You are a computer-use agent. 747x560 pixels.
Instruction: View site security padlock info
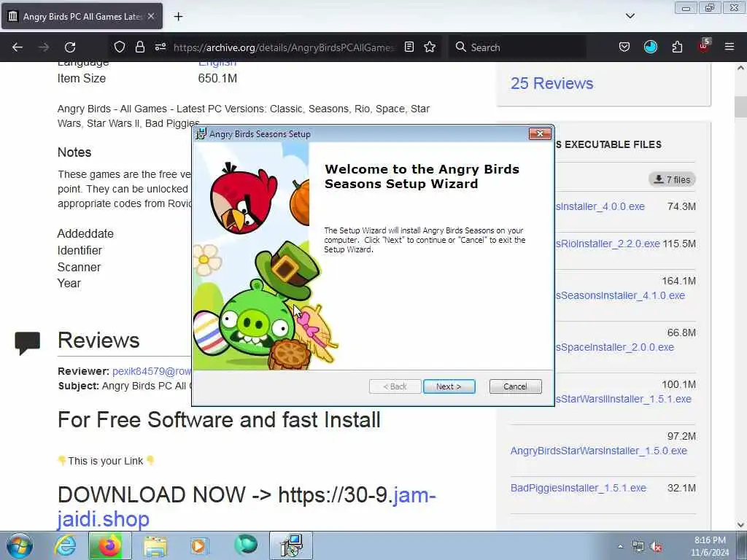[139, 47]
